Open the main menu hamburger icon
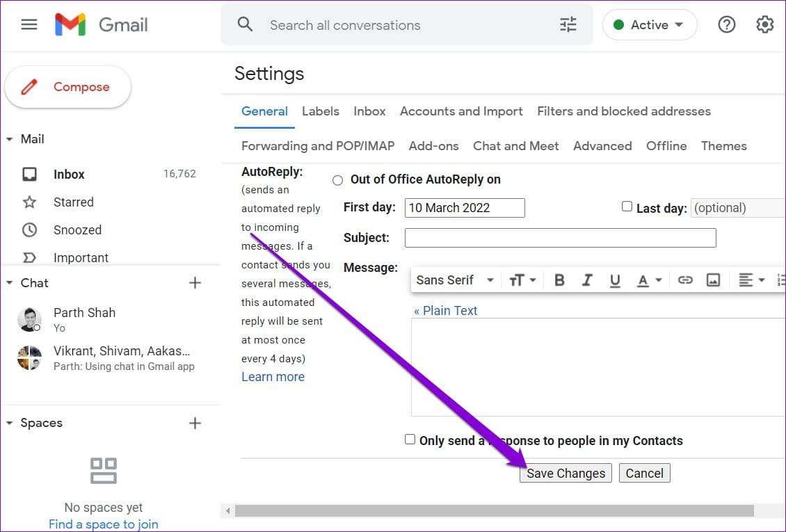Viewport: 786px width, 532px height. click(x=29, y=24)
